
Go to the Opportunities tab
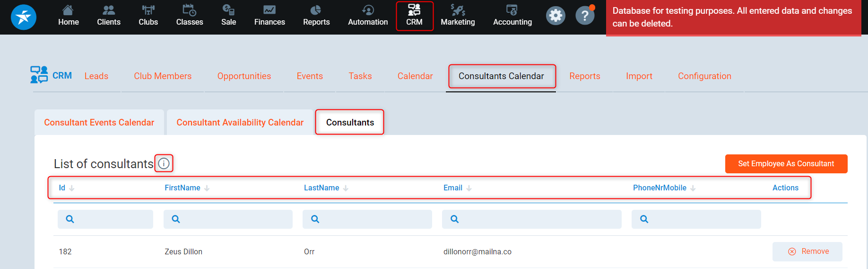pos(244,76)
